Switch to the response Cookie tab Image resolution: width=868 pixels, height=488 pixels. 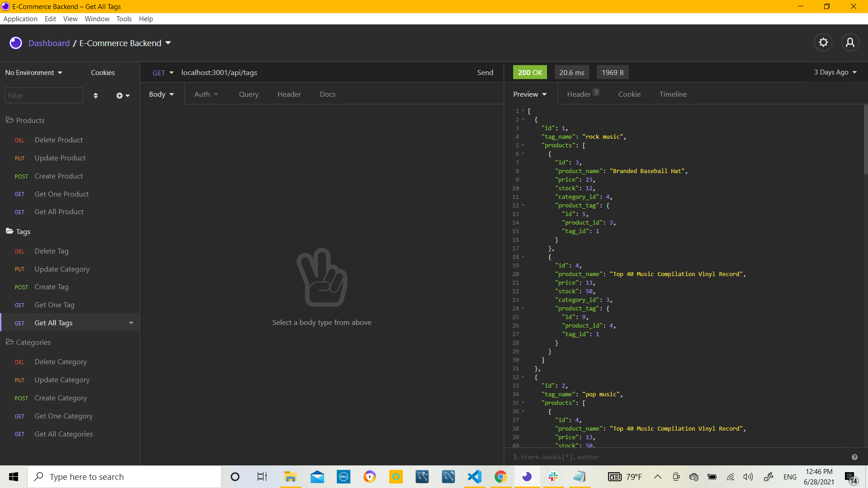[x=629, y=94]
